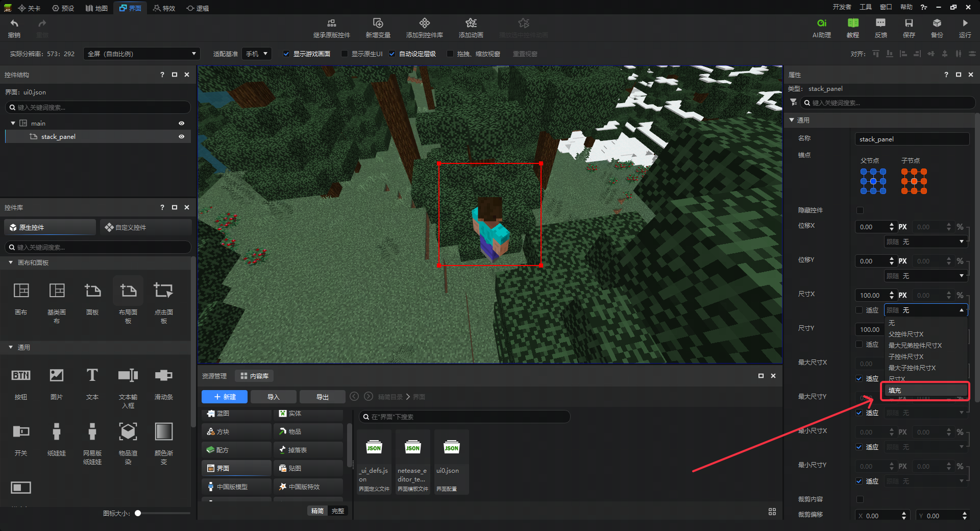Select the 文本输入框 control
This screenshot has height=531, width=980.
pyautogui.click(x=128, y=375)
